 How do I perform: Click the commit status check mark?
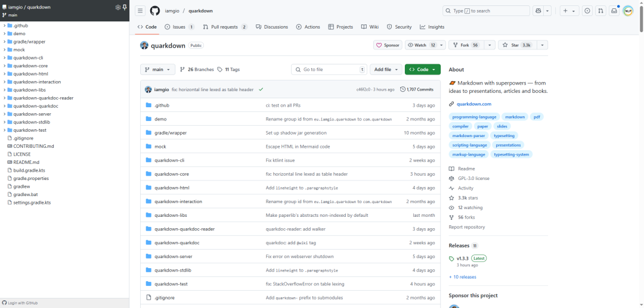pyautogui.click(x=261, y=89)
